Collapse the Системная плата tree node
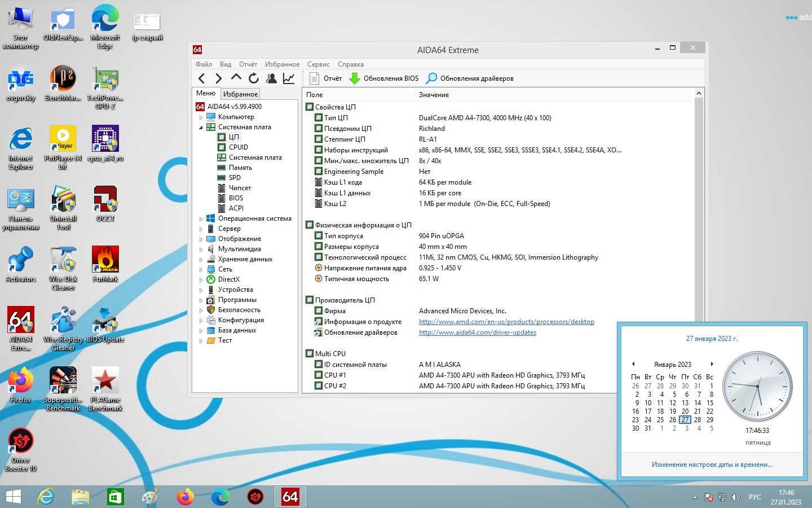 click(x=201, y=128)
